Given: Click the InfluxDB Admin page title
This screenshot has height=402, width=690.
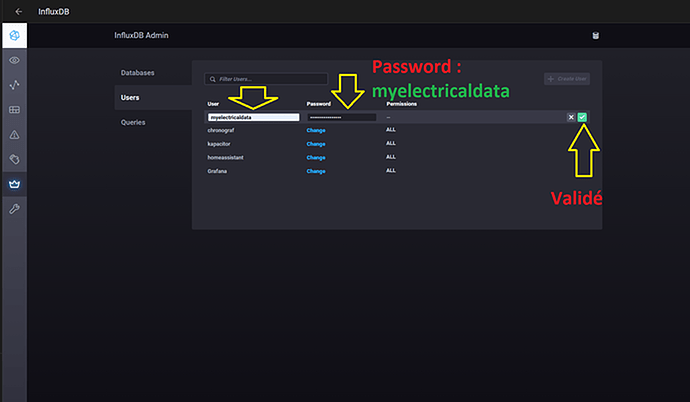Looking at the screenshot, I should 141,35.
